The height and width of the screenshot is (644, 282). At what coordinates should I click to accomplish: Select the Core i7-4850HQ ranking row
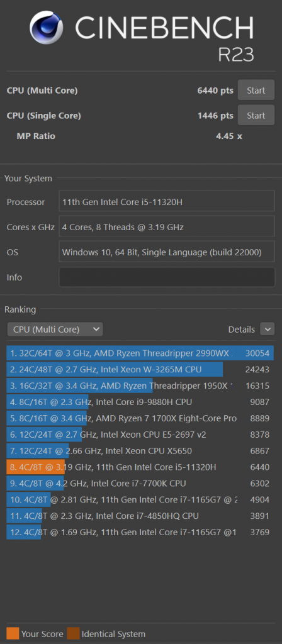(x=140, y=516)
